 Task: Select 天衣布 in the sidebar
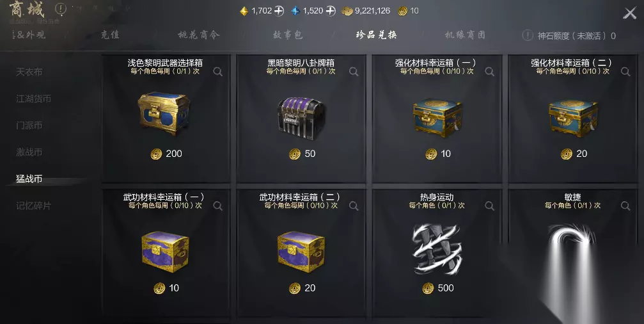(29, 72)
